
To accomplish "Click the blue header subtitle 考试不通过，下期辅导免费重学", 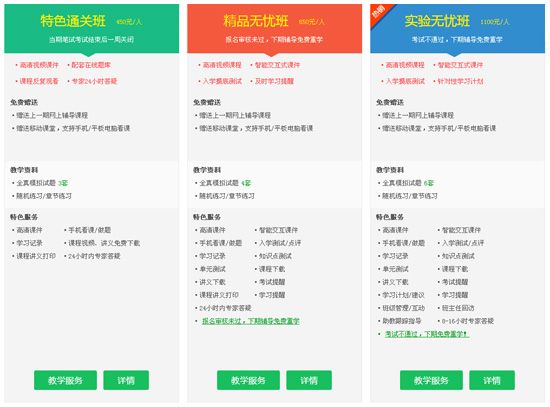I will click(457, 40).
